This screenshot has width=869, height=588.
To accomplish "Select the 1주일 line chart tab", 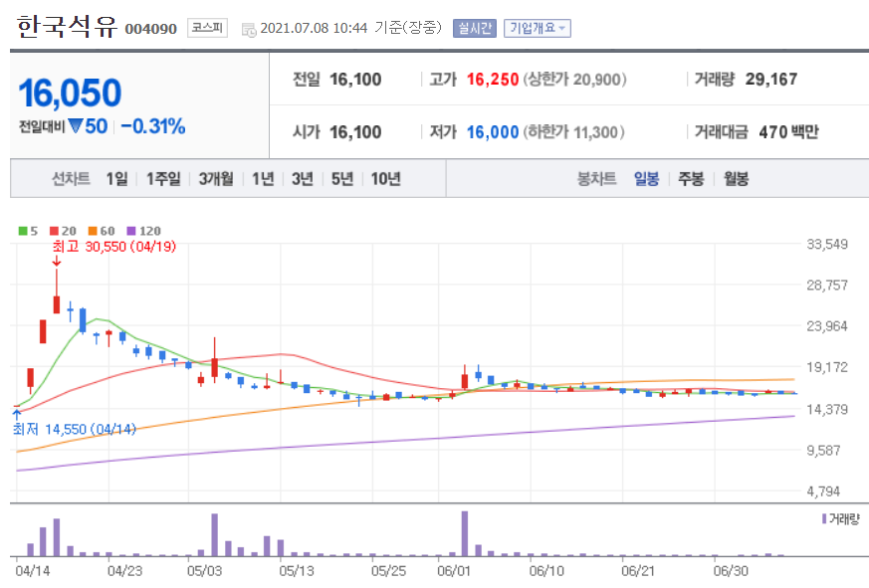I will pos(163,178).
